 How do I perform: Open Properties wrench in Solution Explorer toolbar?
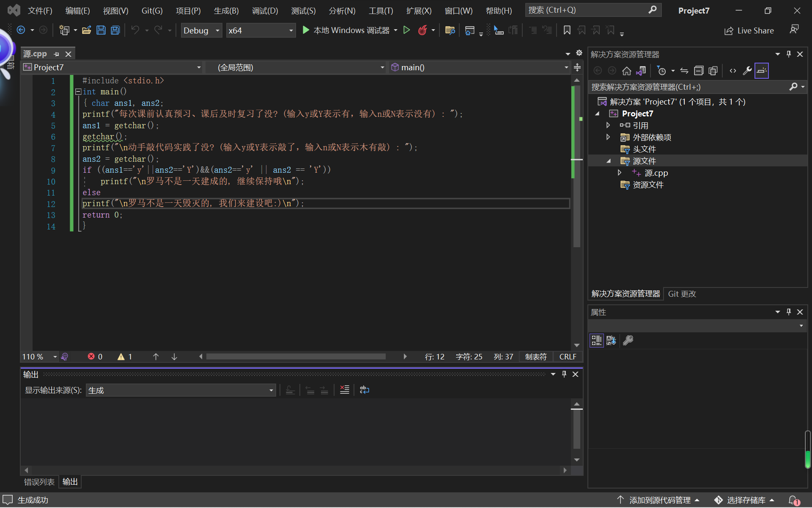pyautogui.click(x=747, y=71)
